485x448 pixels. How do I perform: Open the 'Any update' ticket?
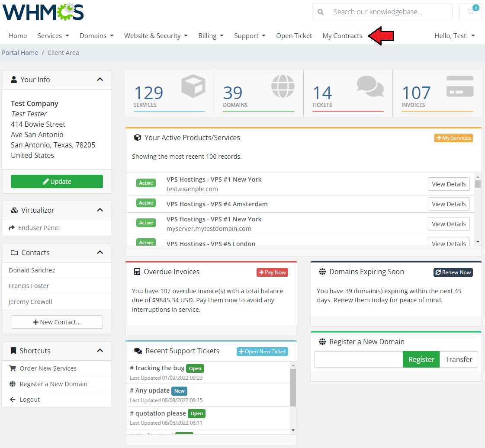click(150, 390)
